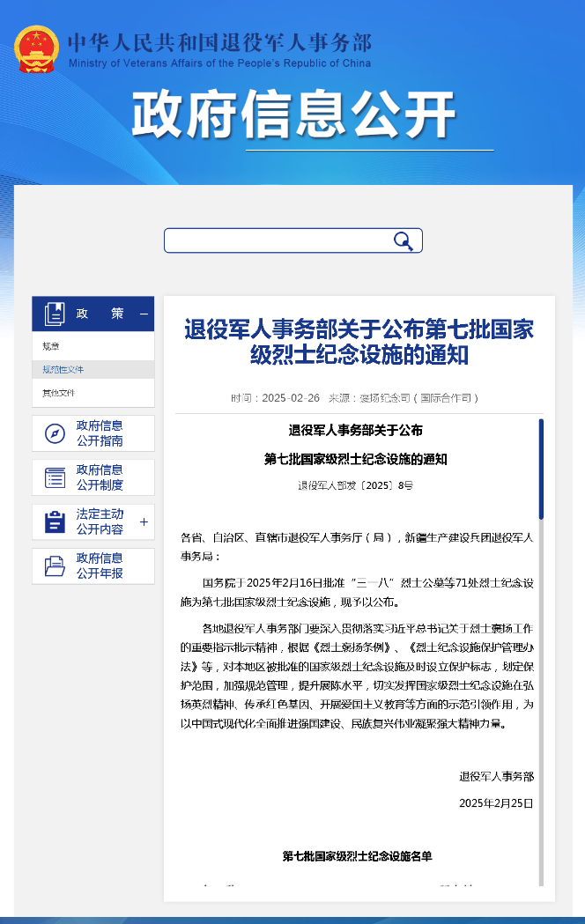Click the search magnifier icon
585x924 pixels.
click(403, 240)
